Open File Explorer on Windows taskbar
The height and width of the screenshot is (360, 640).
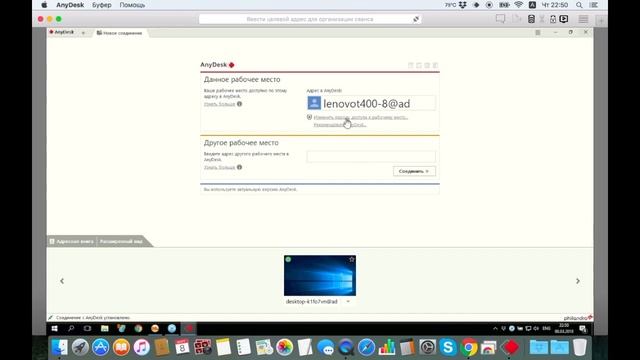tap(104, 328)
